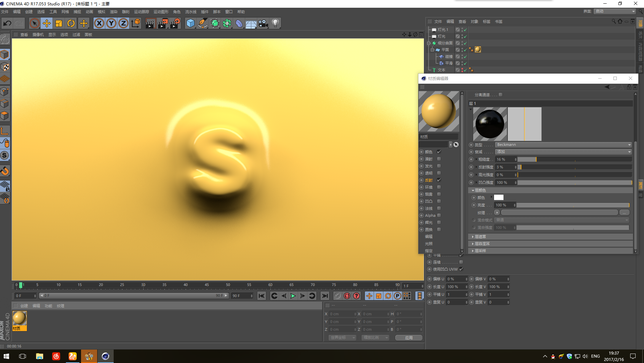The height and width of the screenshot is (363, 644).
Task: Select the spline Pen tool
Action: 202,23
